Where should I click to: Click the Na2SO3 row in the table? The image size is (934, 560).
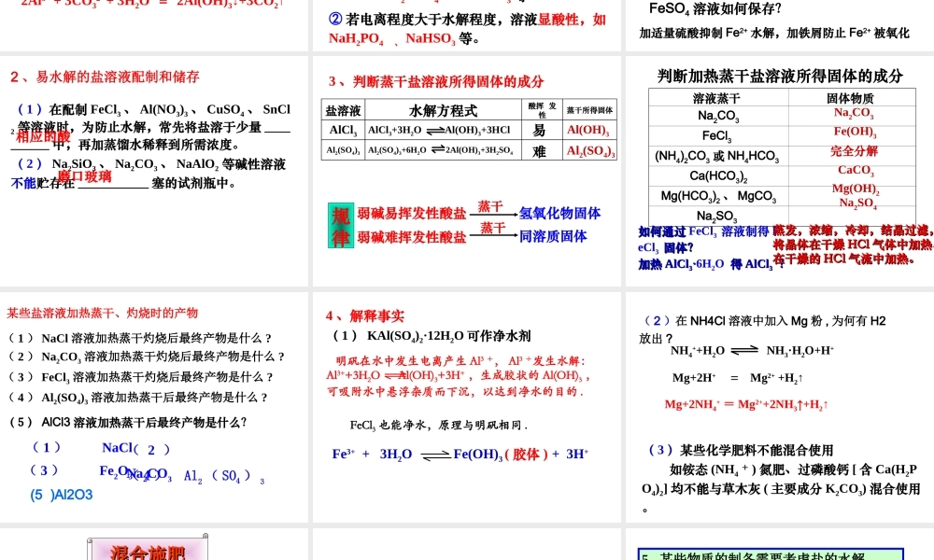(x=716, y=216)
